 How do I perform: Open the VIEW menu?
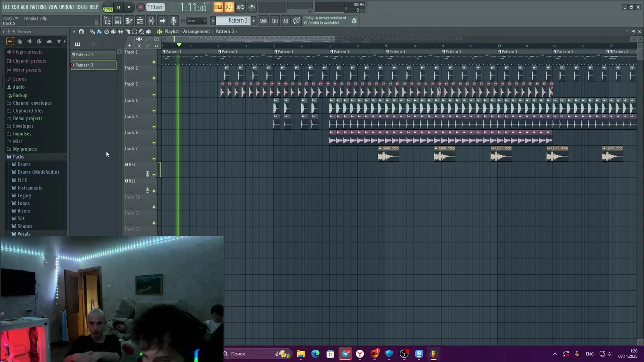point(53,7)
